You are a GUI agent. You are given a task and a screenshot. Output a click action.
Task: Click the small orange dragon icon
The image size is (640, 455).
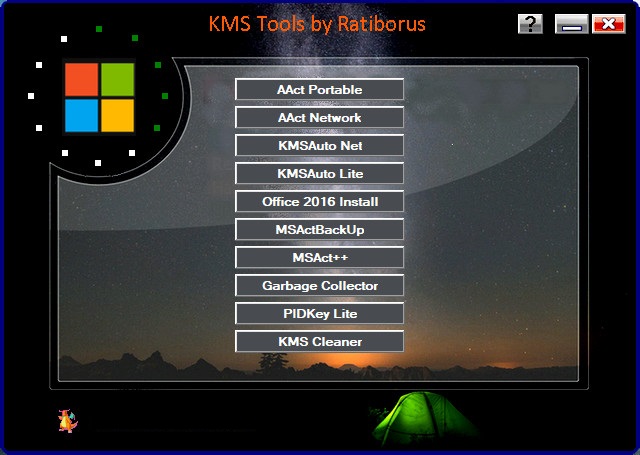[x=67, y=421]
